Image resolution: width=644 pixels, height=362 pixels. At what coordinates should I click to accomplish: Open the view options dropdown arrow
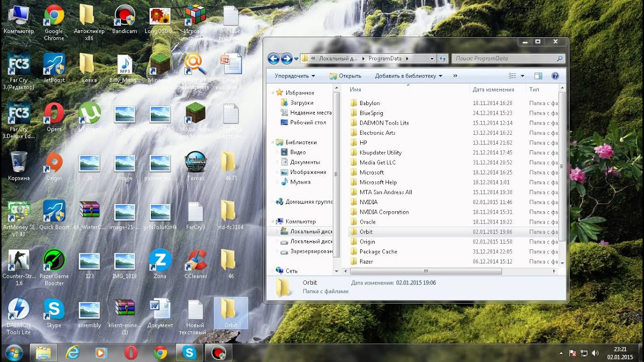coord(522,76)
